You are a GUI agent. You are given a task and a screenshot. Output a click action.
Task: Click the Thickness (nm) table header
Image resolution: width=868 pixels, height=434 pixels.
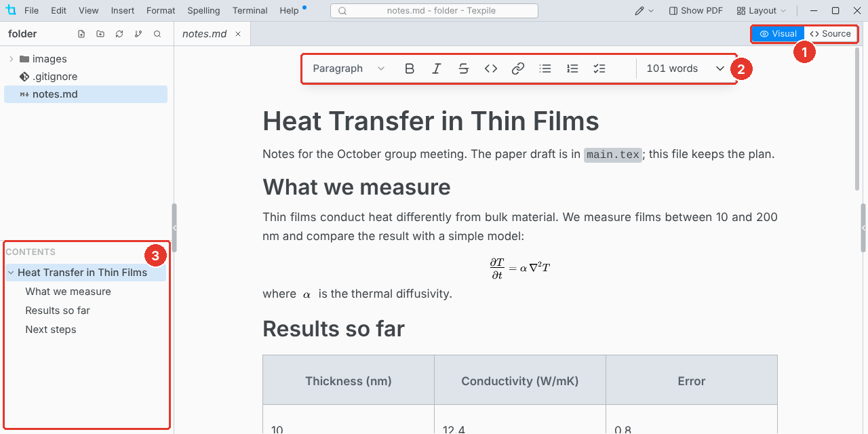point(349,381)
